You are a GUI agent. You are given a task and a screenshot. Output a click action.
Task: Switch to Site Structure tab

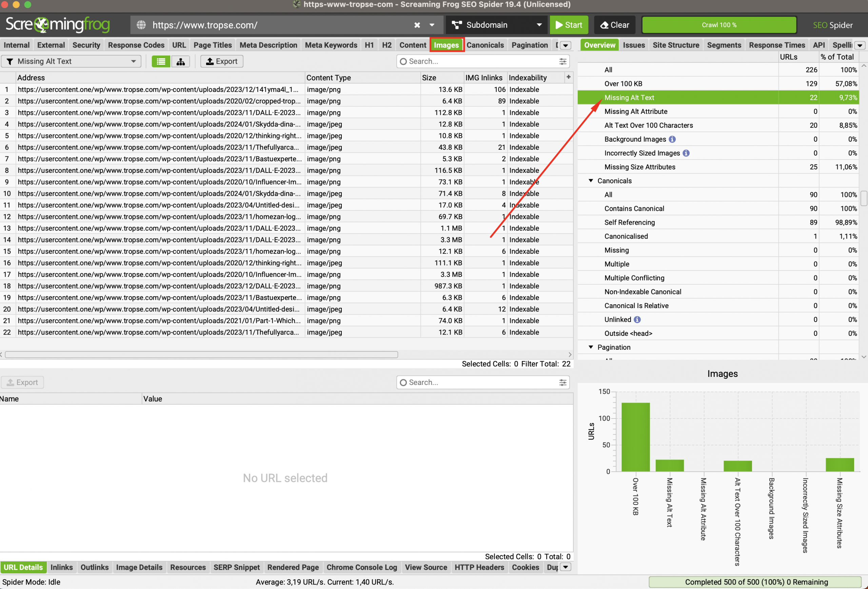[676, 45]
